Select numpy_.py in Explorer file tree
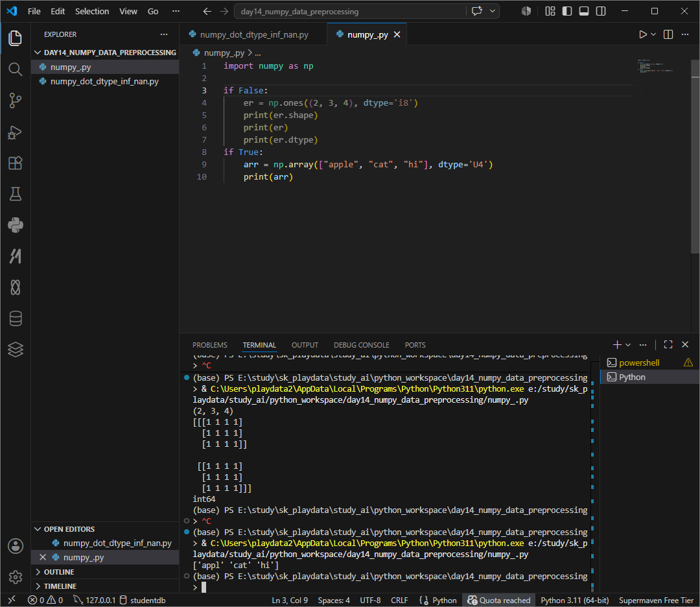 point(106,67)
